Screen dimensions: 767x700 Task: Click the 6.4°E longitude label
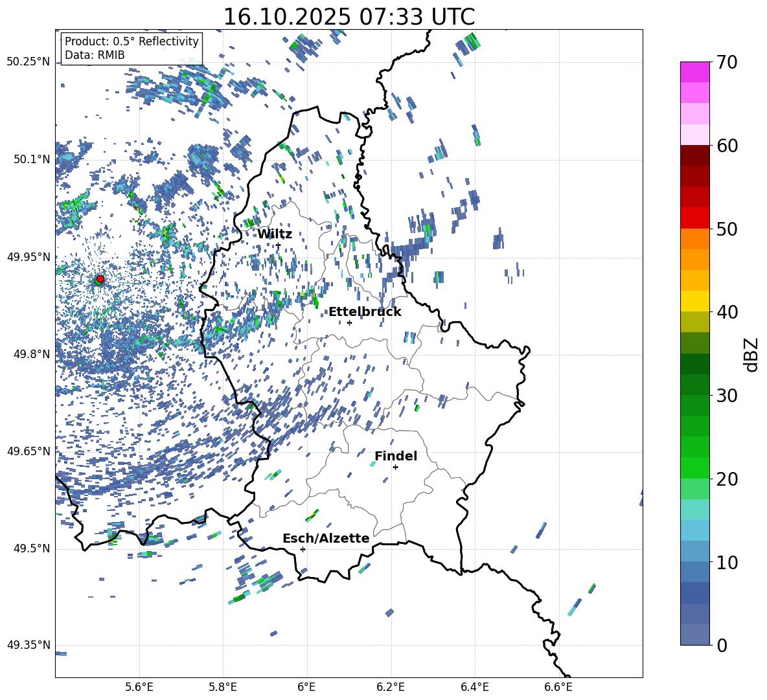click(x=475, y=687)
